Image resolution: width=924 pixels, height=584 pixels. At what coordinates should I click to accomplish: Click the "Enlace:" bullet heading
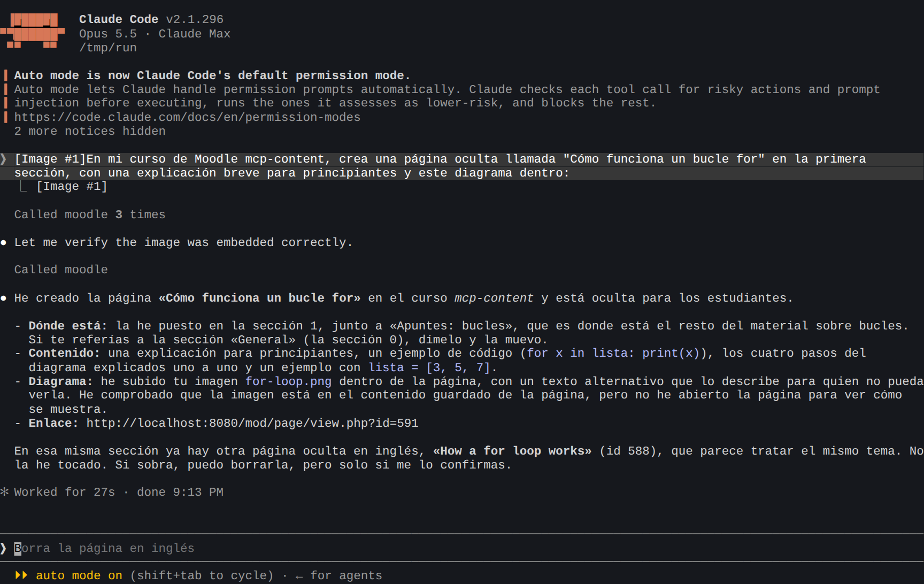click(53, 423)
